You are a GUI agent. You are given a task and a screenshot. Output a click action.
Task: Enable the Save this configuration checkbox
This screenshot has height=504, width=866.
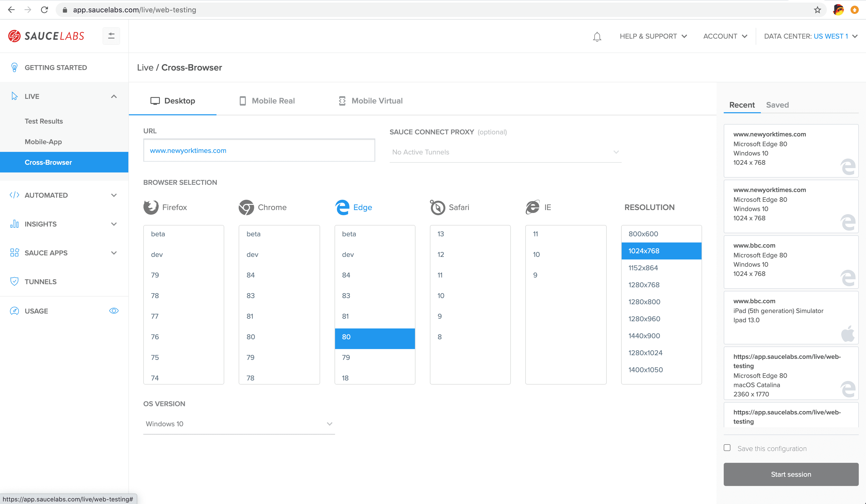click(x=727, y=448)
